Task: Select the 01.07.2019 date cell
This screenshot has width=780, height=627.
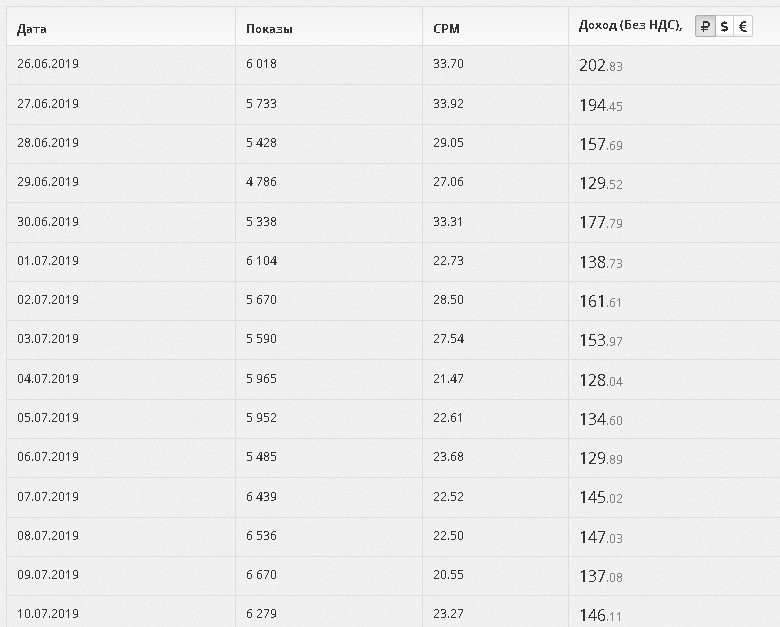Action: click(x=48, y=261)
